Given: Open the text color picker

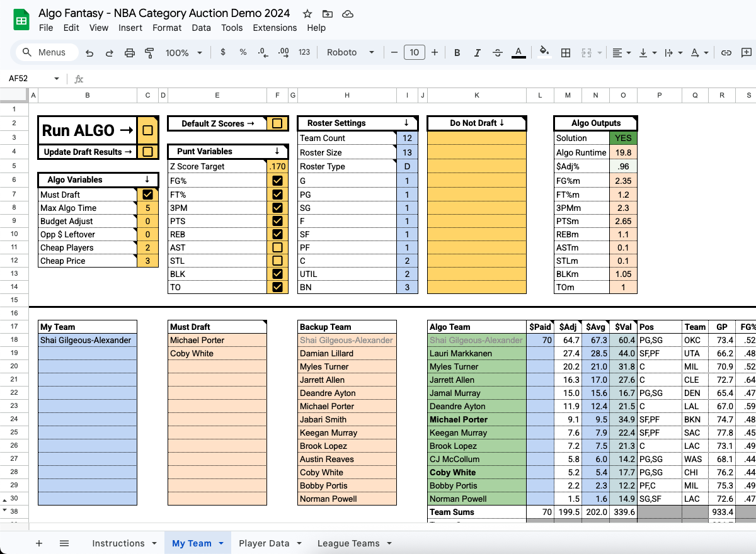Looking at the screenshot, I should [x=518, y=53].
